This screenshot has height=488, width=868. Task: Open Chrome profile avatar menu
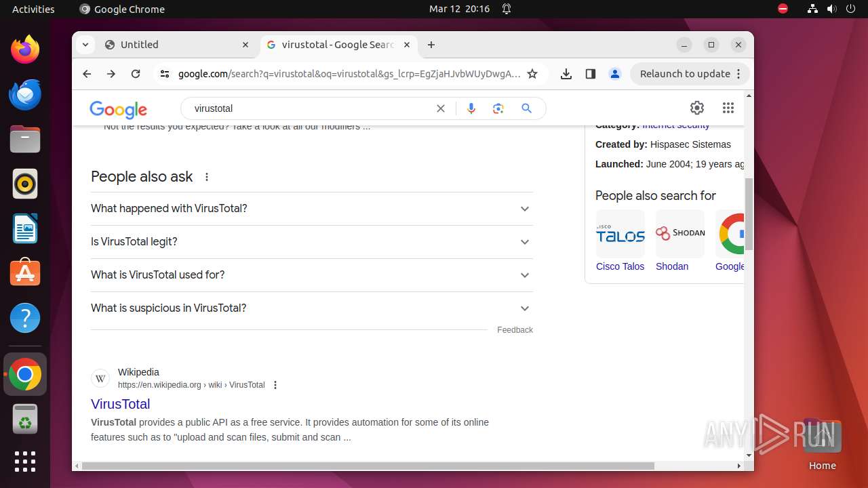point(615,74)
